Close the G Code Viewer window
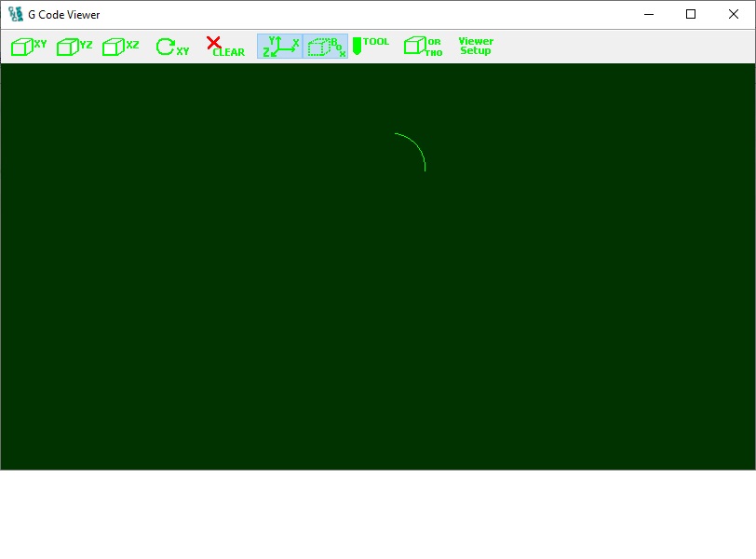 click(x=734, y=14)
